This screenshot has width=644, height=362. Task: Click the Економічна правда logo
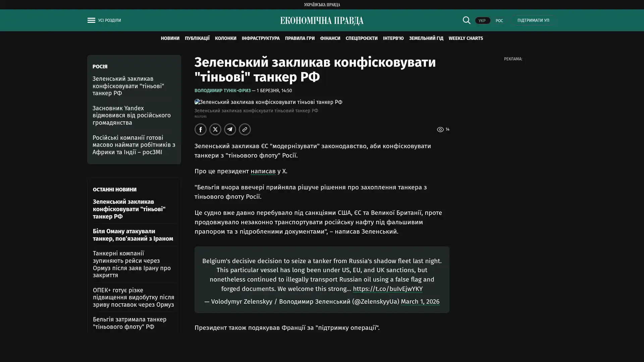[x=322, y=21]
